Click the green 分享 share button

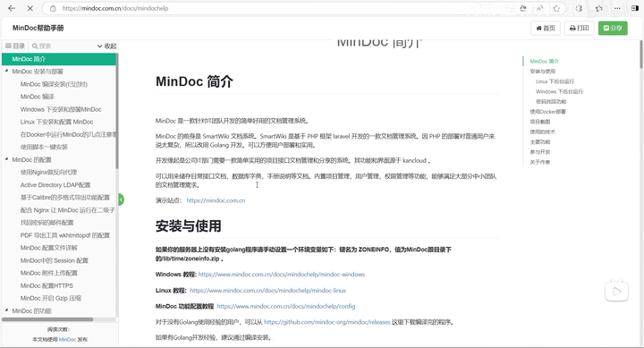[x=613, y=28]
